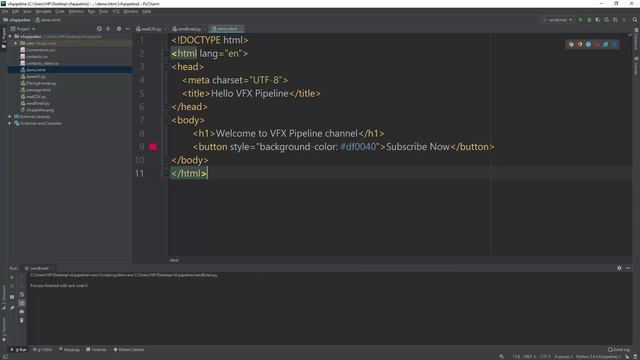This screenshot has width=640, height=360.
Task: Run the sendEmail configuration with the Run icon
Action: pos(580,20)
